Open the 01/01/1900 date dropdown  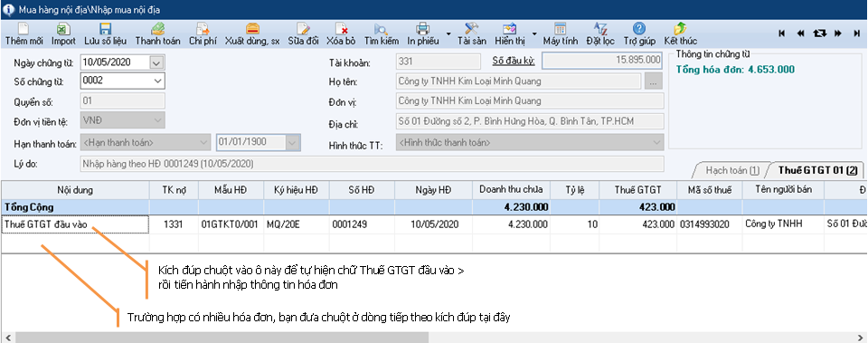tap(292, 142)
